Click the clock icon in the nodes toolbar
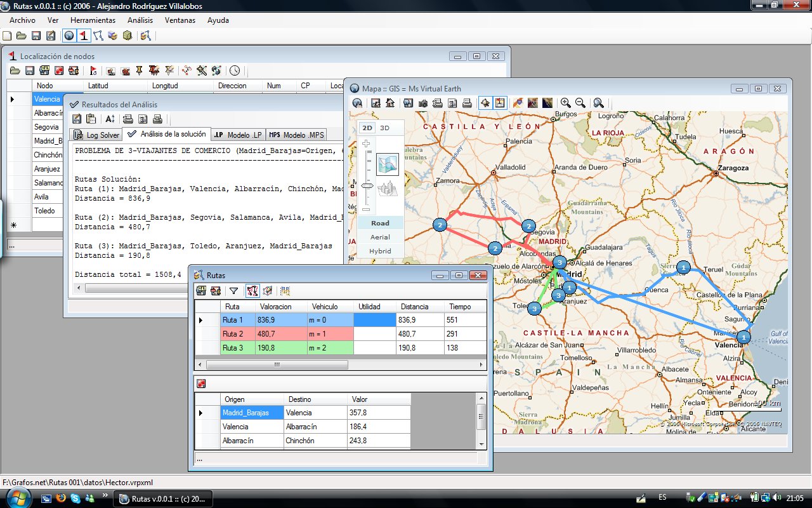The width and height of the screenshot is (812, 508). coord(235,70)
